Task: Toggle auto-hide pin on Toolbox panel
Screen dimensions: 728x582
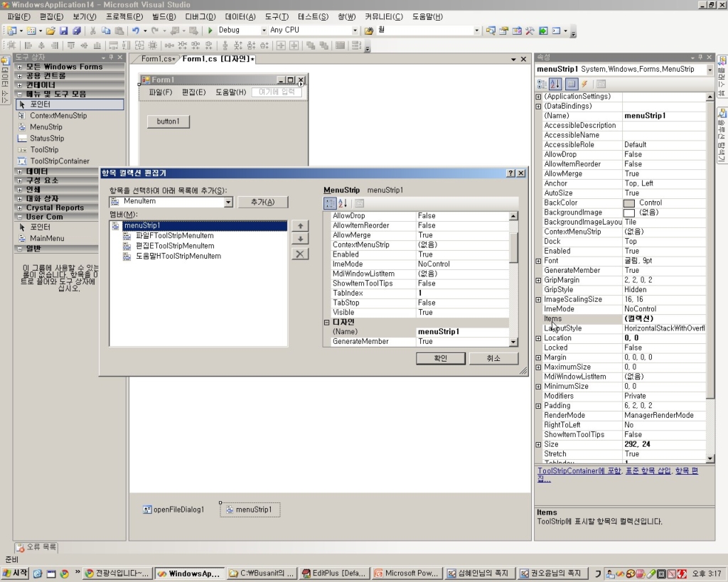Action: (x=111, y=57)
